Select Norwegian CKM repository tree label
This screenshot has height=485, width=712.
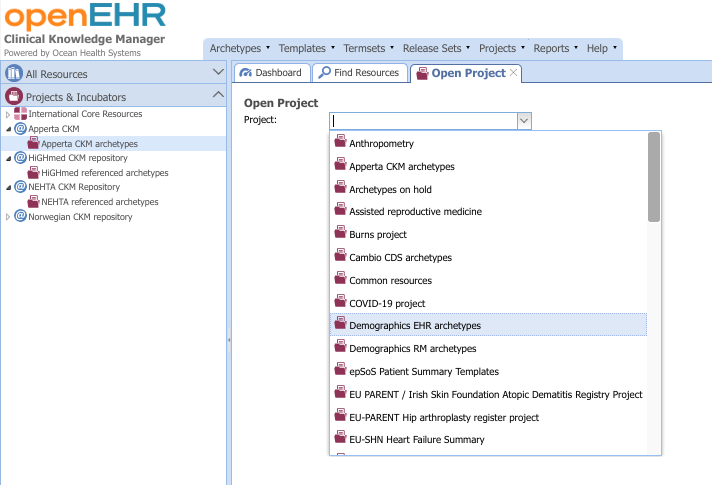click(80, 217)
